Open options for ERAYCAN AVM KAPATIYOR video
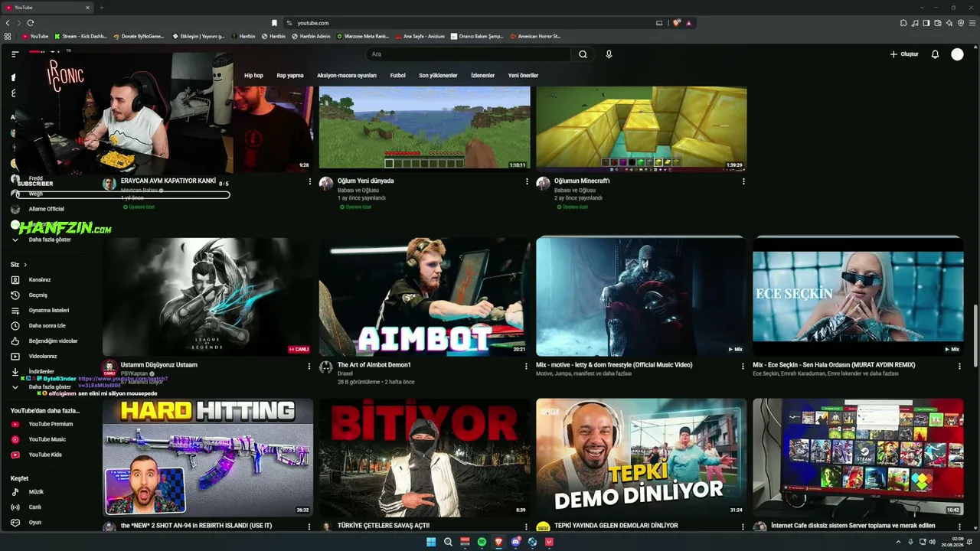 pyautogui.click(x=310, y=181)
